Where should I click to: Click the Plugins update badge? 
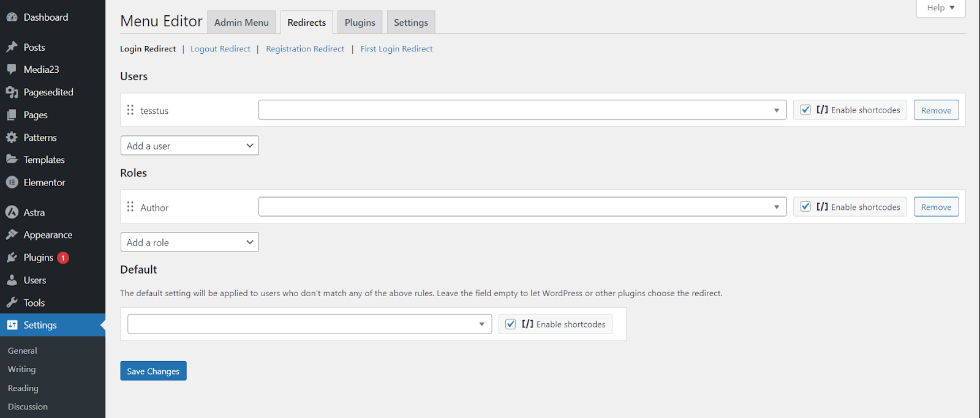(63, 258)
